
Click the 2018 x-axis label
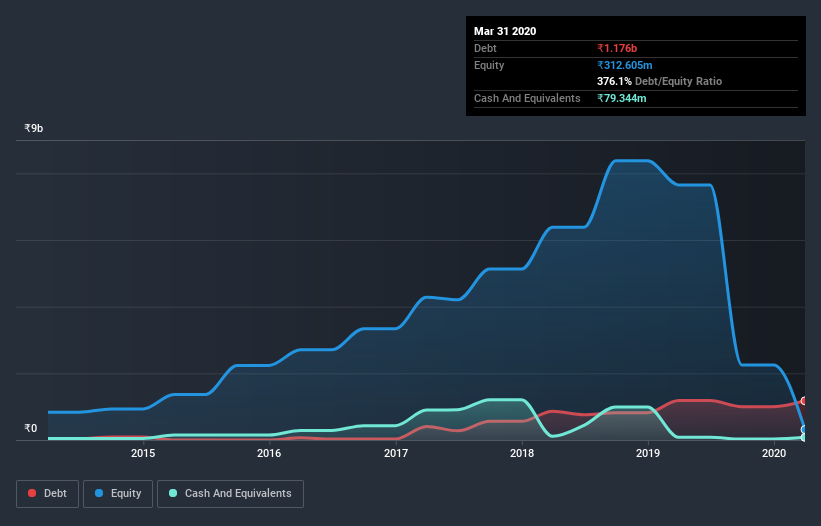click(x=522, y=453)
